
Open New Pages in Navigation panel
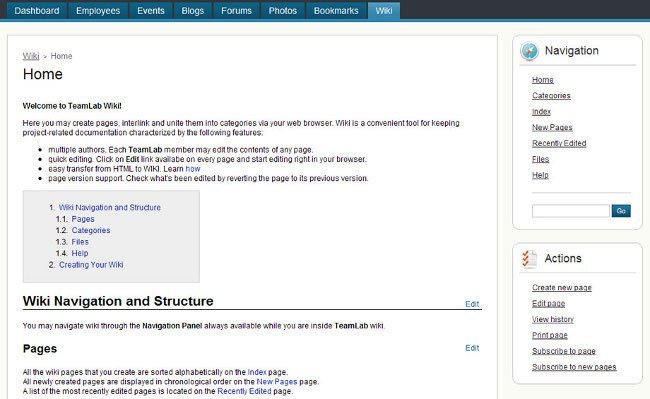(552, 127)
